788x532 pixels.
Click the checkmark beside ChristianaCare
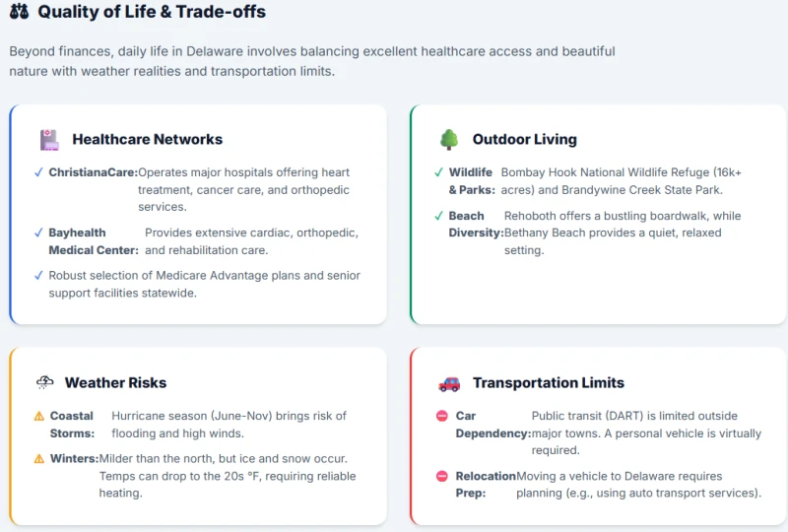[38, 172]
